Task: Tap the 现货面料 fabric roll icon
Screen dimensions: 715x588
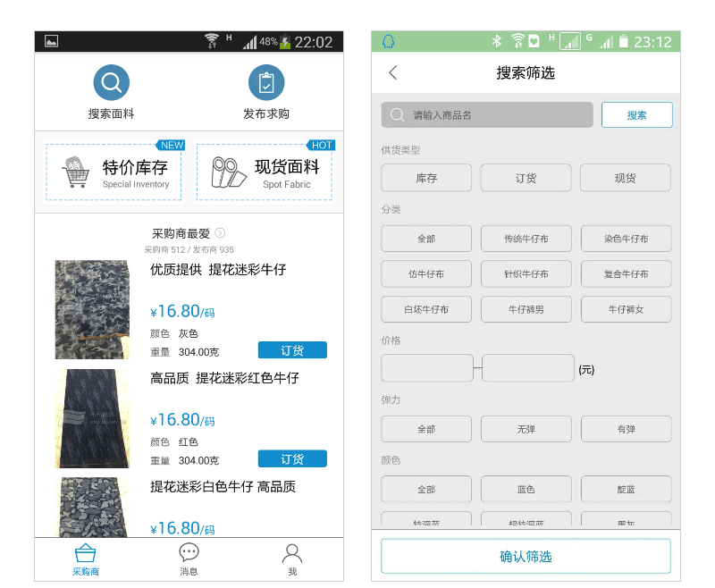Action: coord(229,172)
